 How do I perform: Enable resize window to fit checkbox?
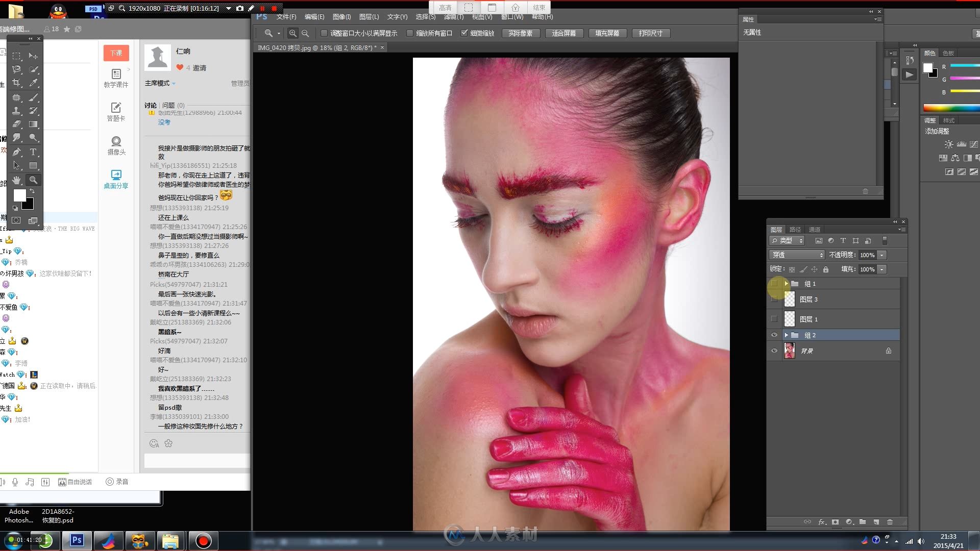[324, 33]
